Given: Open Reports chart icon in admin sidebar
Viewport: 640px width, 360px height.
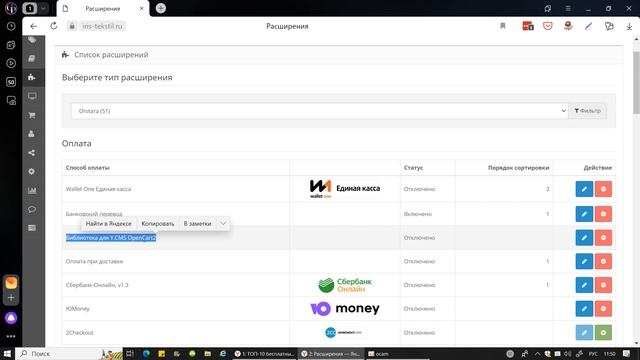Looking at the screenshot, I should coord(32,191).
